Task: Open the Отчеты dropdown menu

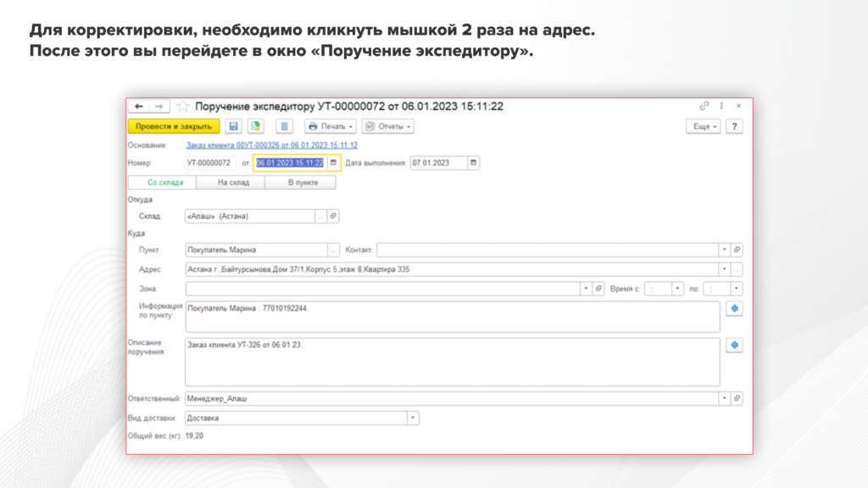Action: (388, 126)
